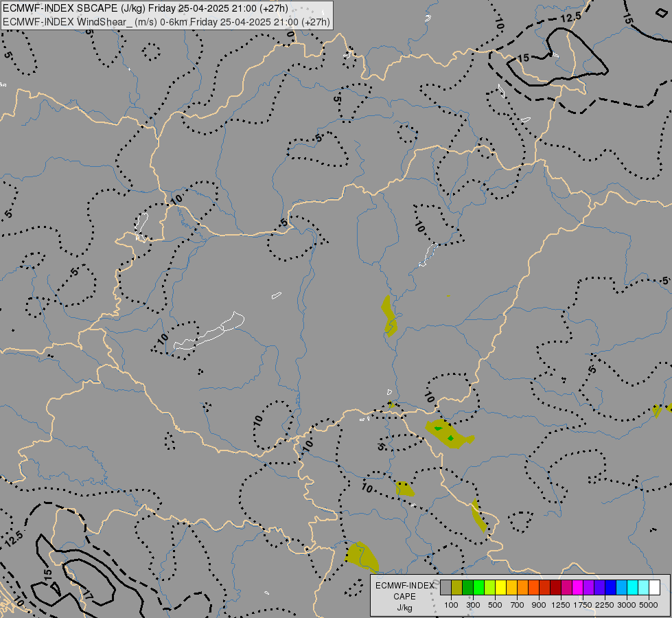Click the 900 value on legend scale
This screenshot has width=672, height=618.
[x=539, y=605]
